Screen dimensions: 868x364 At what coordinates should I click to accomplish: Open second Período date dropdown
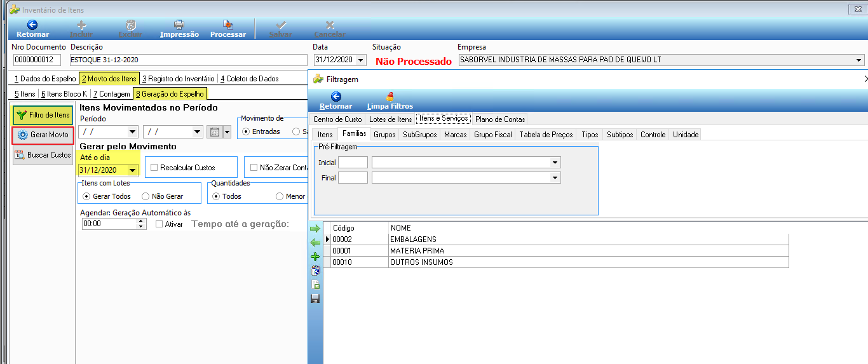click(196, 132)
